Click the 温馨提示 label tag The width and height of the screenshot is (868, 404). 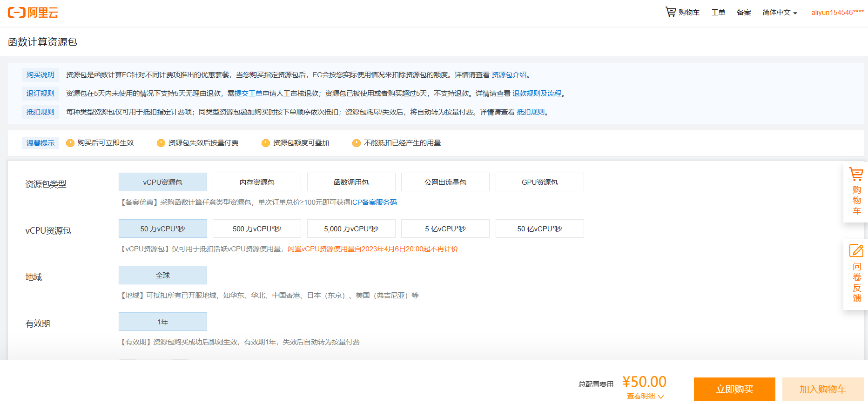[40, 143]
